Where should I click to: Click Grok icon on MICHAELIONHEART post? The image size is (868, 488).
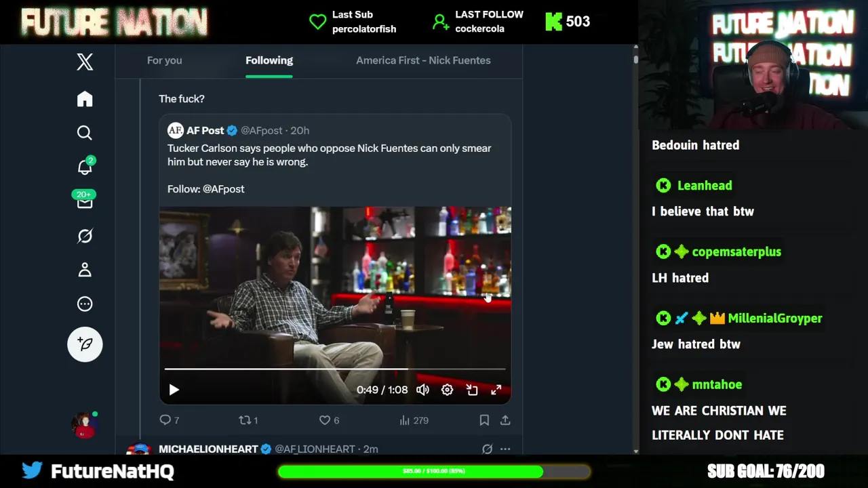pos(487,449)
